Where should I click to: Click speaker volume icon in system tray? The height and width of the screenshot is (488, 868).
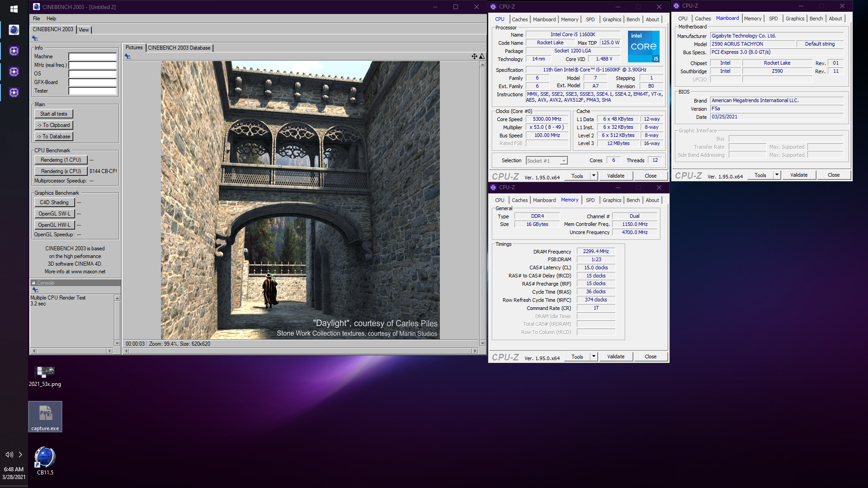pos(9,455)
